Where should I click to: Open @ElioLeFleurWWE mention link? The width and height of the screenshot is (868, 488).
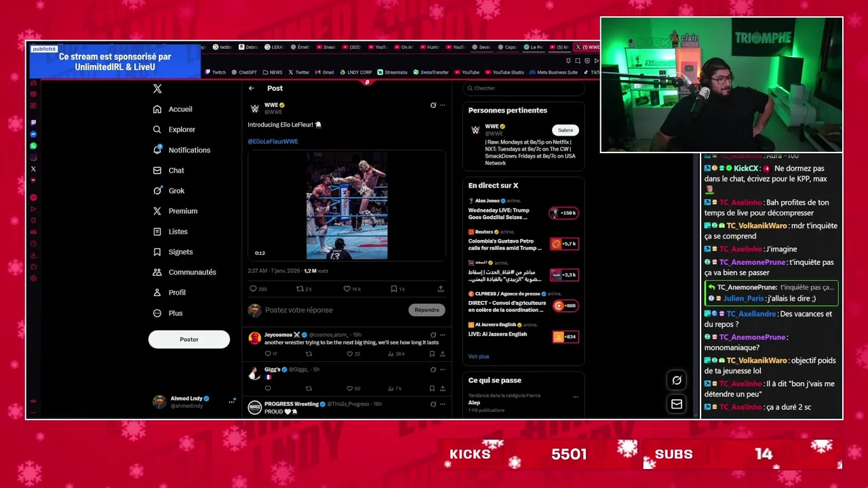pos(273,142)
